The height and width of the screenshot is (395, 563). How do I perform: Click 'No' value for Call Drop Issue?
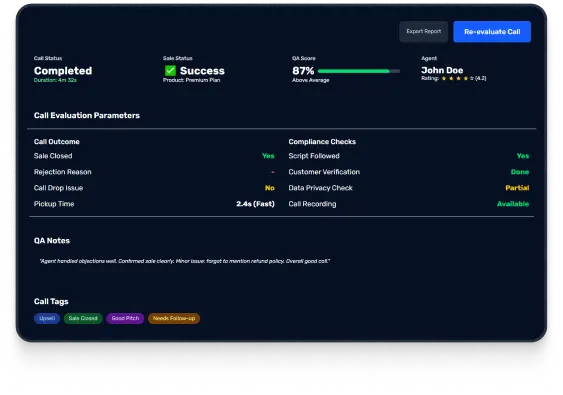click(270, 188)
